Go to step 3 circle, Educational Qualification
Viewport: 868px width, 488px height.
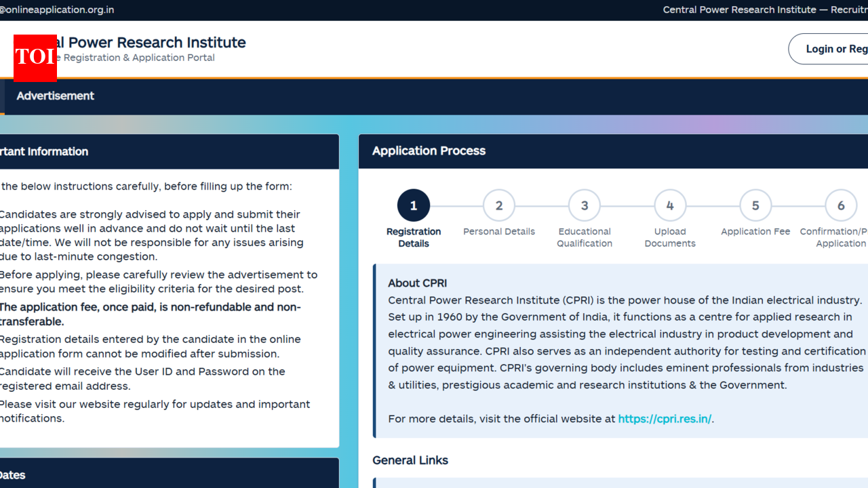point(585,205)
